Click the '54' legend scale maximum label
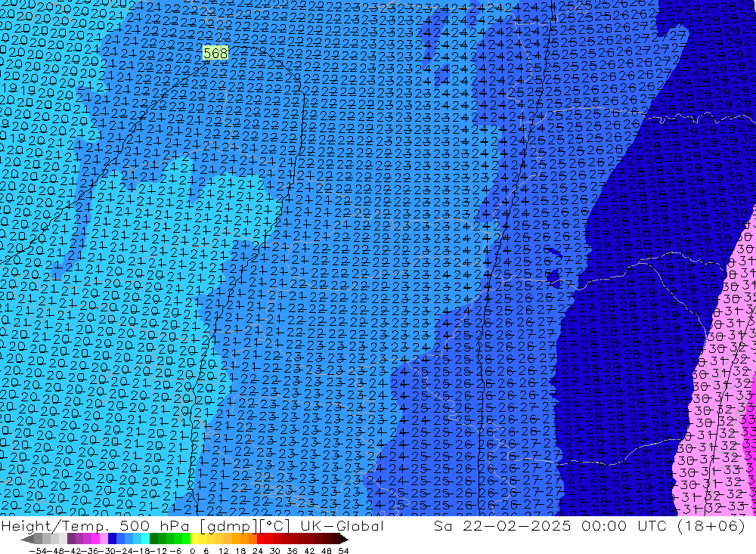This screenshot has width=756, height=554. click(343, 551)
